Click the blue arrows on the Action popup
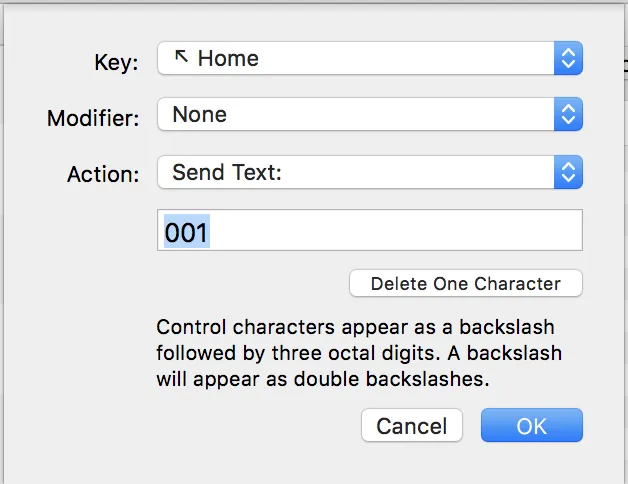This screenshot has height=484, width=628. coord(567,172)
